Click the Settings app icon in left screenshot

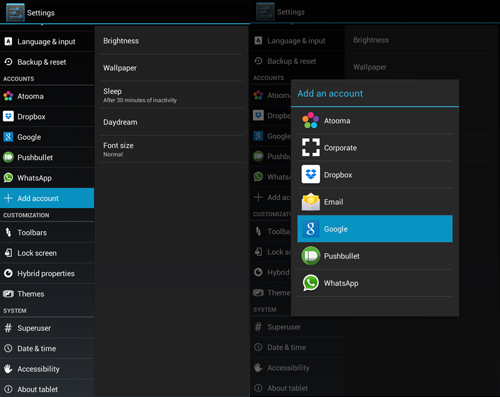pyautogui.click(x=15, y=12)
